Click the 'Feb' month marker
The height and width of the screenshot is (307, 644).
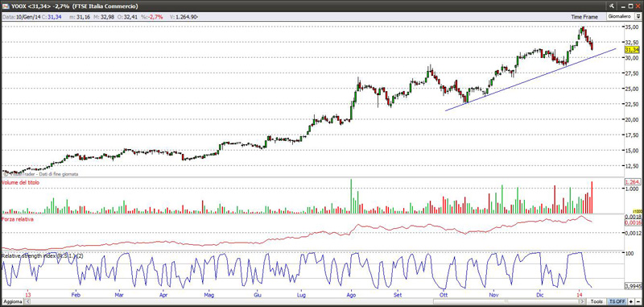click(76, 295)
